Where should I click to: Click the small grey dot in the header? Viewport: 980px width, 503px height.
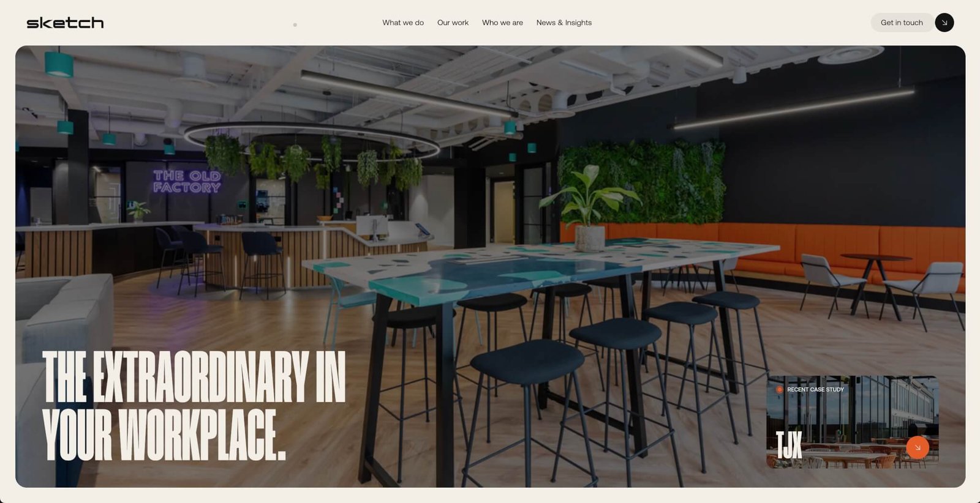[x=295, y=25]
